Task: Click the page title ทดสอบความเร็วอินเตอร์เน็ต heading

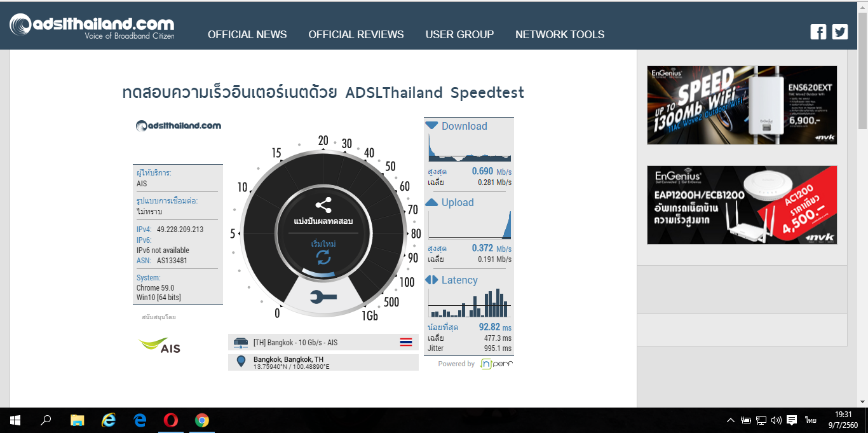Action: (x=323, y=93)
